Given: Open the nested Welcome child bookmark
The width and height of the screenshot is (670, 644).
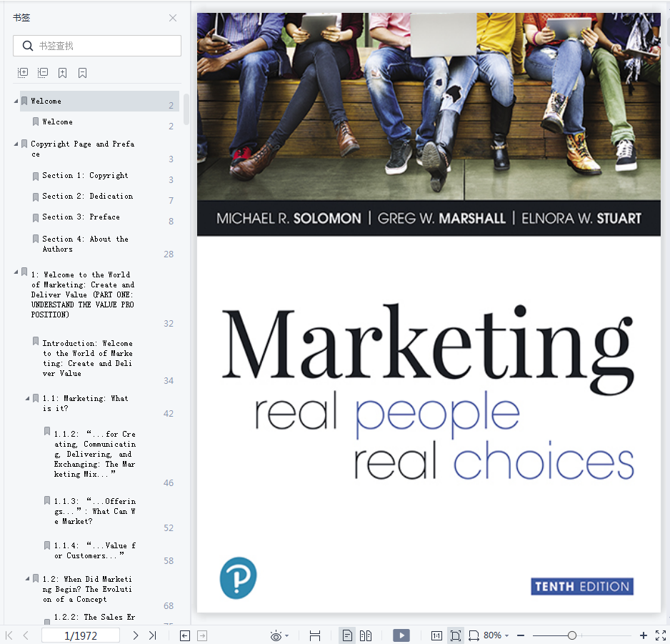Looking at the screenshot, I should (58, 122).
